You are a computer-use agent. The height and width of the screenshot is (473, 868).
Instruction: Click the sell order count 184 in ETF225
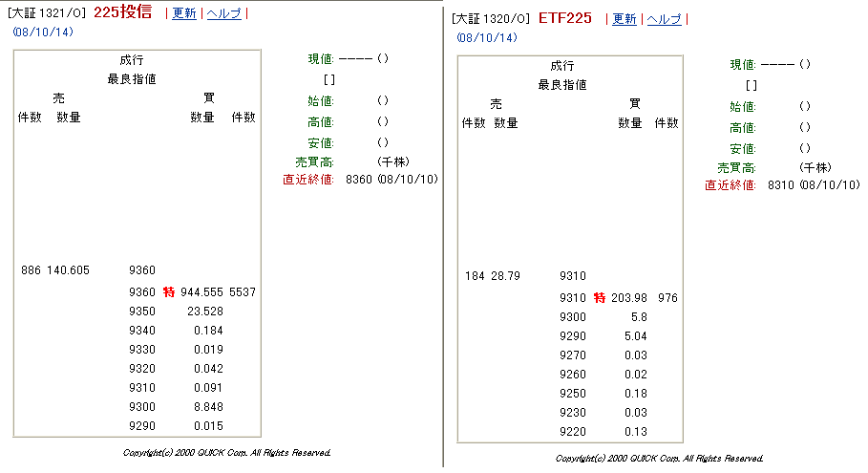(473, 276)
